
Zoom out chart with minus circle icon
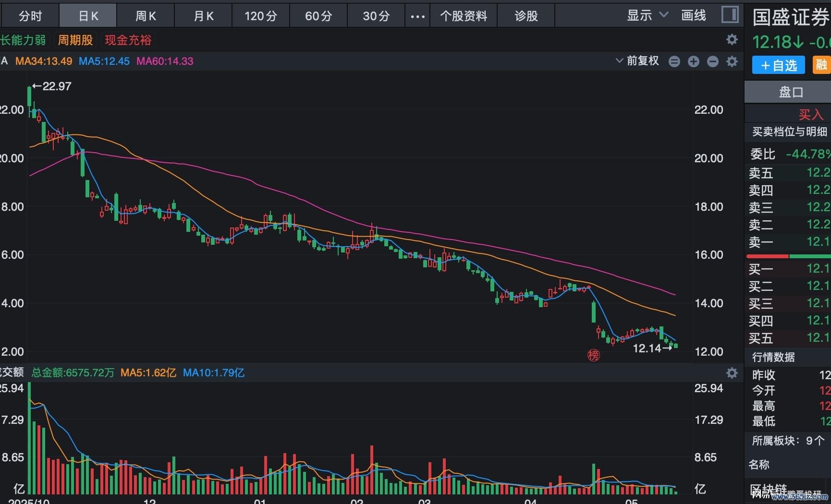[713, 61]
